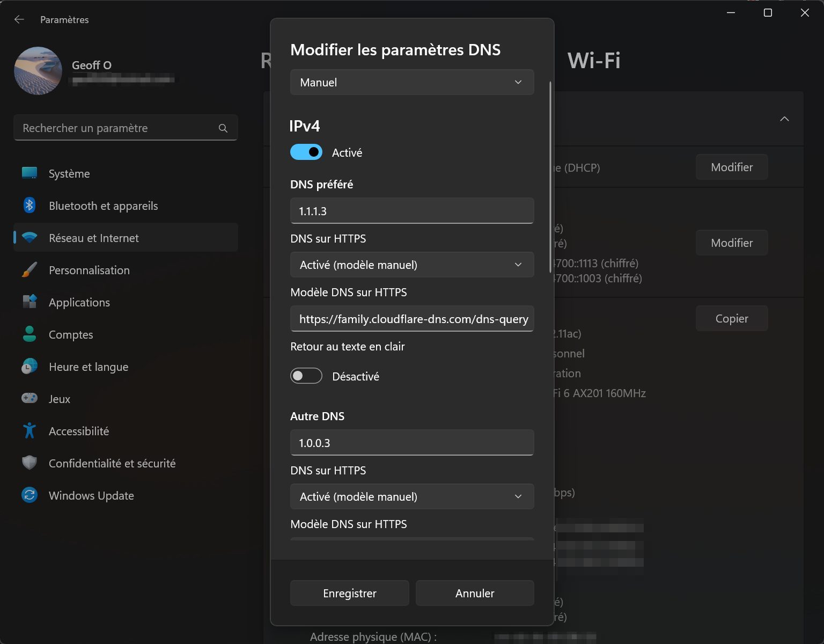This screenshot has height=644, width=824.
Task: Click the Comptes person icon
Action: [x=30, y=334]
